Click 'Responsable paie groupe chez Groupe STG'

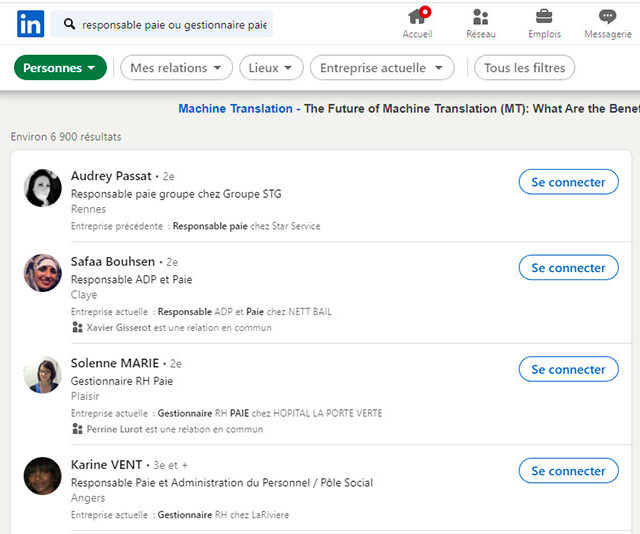(176, 194)
